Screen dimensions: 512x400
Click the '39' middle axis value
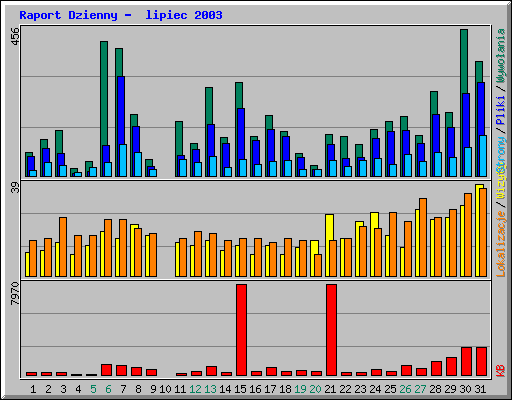(x=15, y=188)
